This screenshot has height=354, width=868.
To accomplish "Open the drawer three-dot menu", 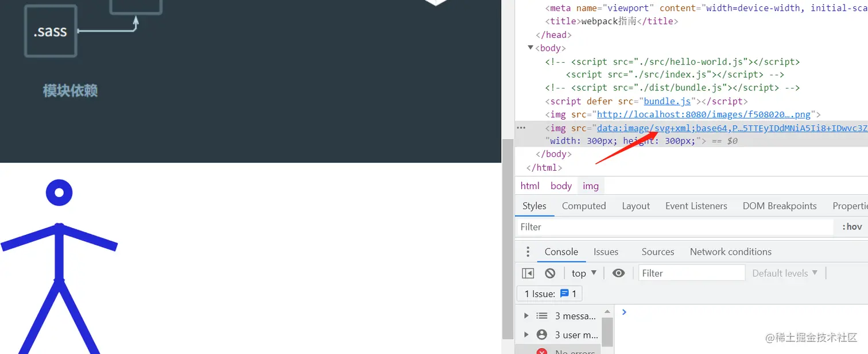I will [x=528, y=252].
